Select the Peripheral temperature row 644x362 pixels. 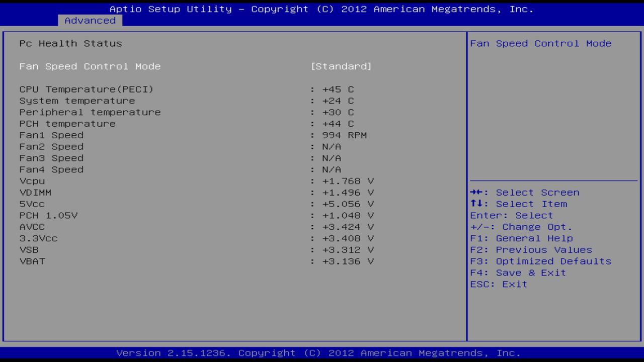click(x=90, y=112)
